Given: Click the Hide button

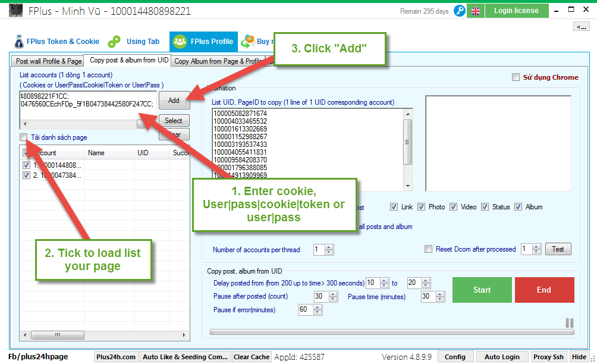Looking at the screenshot, I should pyautogui.click(x=579, y=357).
